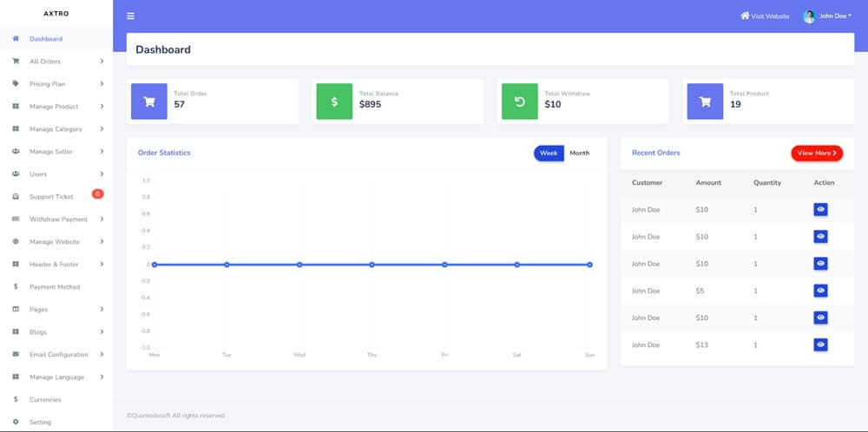Click John Doe's profile avatar
Image resolution: width=868 pixels, height=432 pixels.
(x=809, y=16)
